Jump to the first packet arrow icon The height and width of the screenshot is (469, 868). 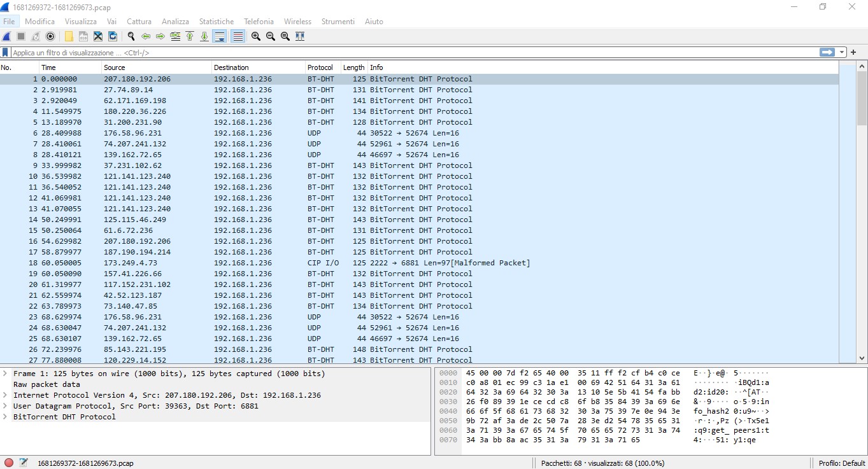[x=190, y=36]
